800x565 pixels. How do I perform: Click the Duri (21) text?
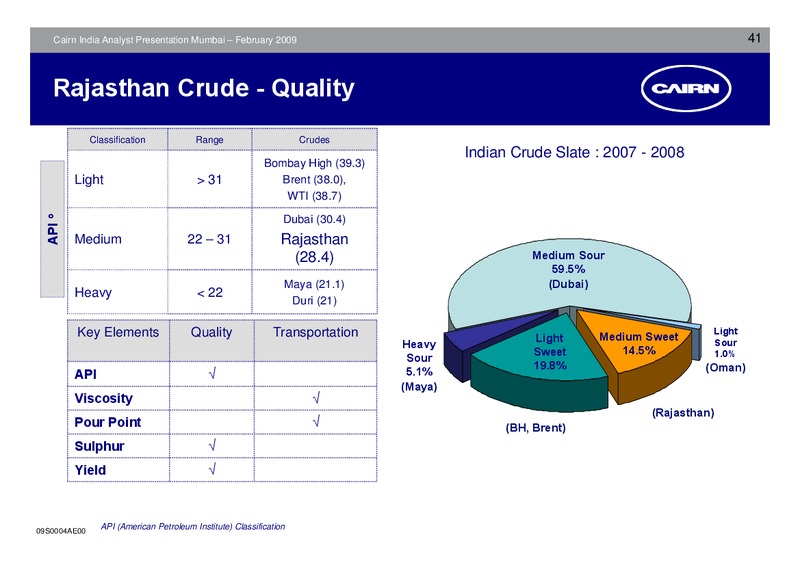pyautogui.click(x=314, y=301)
